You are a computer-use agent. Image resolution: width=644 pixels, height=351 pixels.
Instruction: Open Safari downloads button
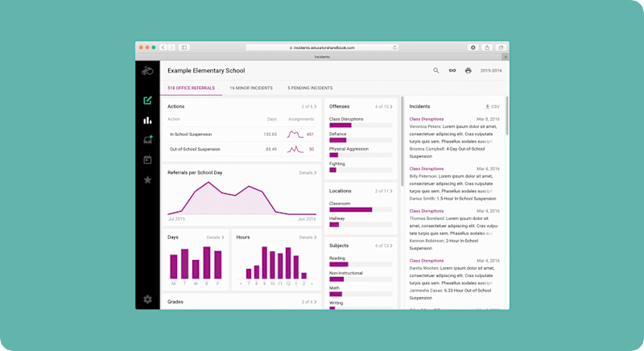pos(473,47)
